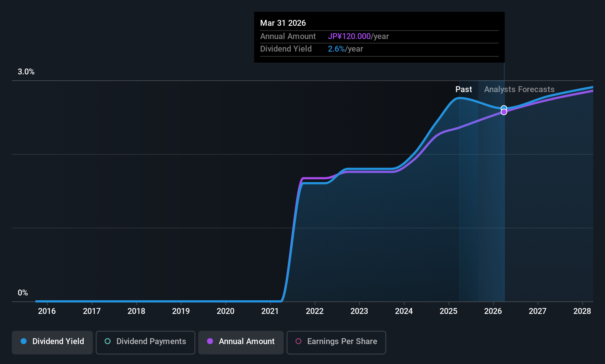This screenshot has width=605, height=364.
Task: Click the 2019 x-axis label
Action: pyautogui.click(x=181, y=311)
